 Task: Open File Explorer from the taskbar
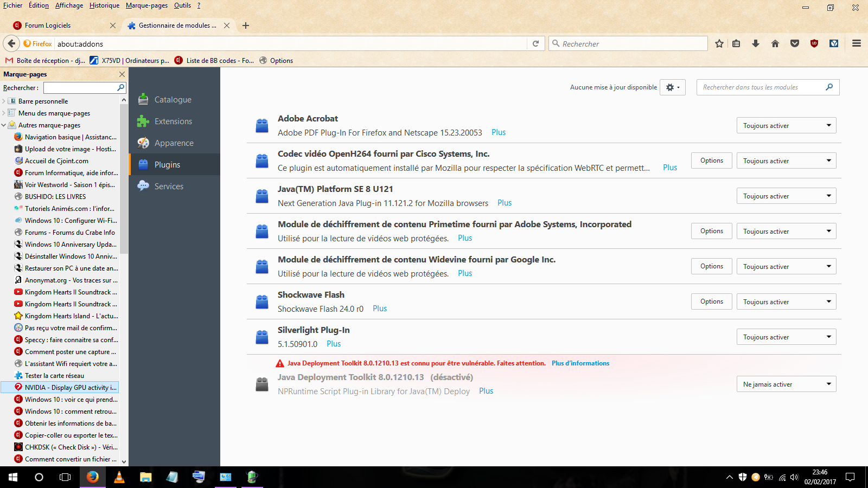point(145,477)
